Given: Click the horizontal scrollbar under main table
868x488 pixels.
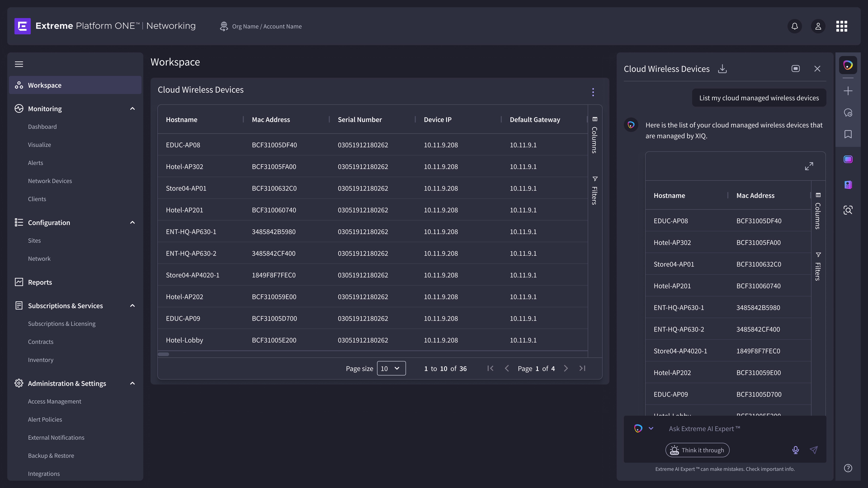Looking at the screenshot, I should 163,354.
